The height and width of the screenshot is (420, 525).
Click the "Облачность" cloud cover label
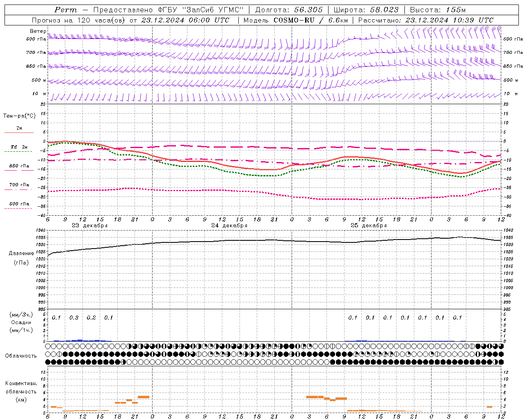coord(21,356)
